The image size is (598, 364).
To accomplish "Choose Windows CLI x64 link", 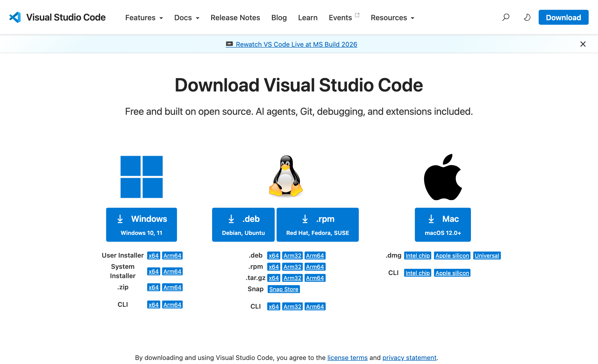I will pos(154,305).
